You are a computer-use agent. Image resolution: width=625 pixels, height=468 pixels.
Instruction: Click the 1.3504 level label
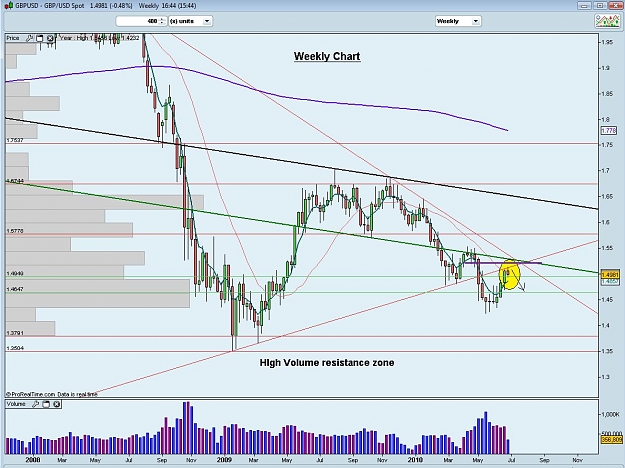(15, 348)
